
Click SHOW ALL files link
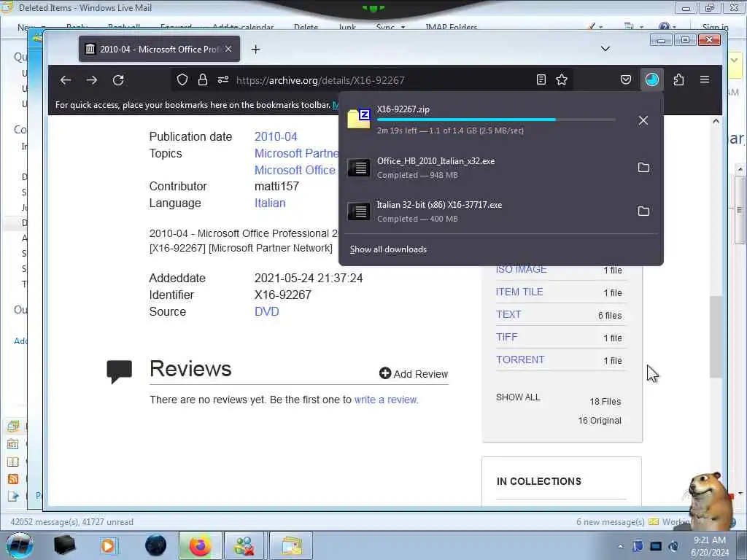pyautogui.click(x=518, y=397)
